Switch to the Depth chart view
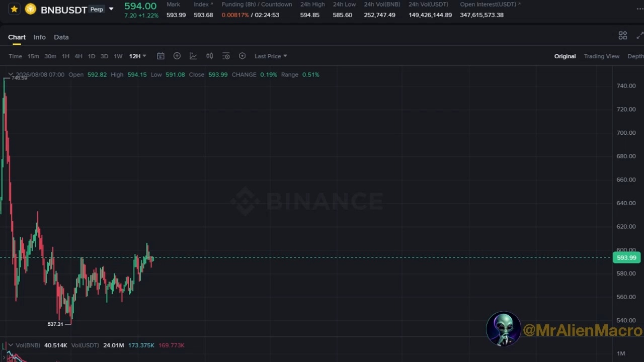This screenshot has width=644, height=362. point(635,56)
